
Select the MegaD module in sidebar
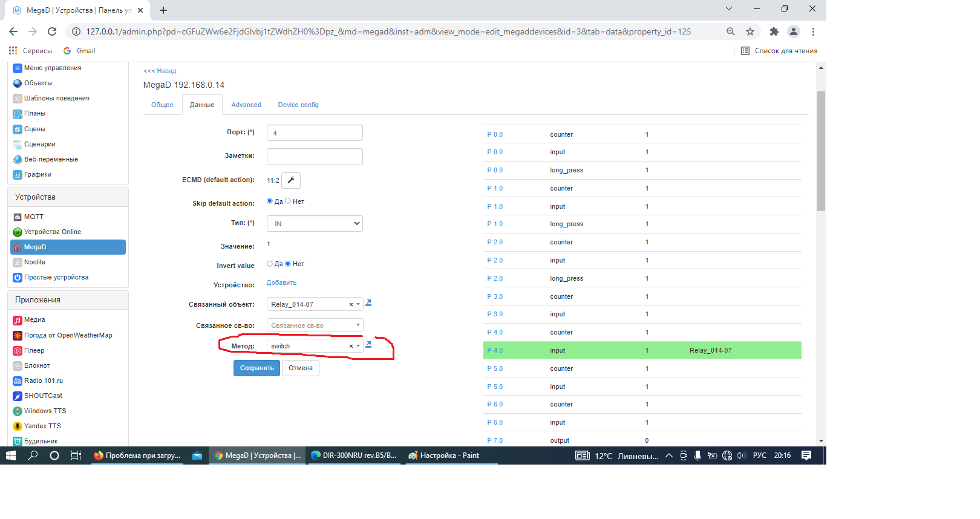(x=68, y=247)
